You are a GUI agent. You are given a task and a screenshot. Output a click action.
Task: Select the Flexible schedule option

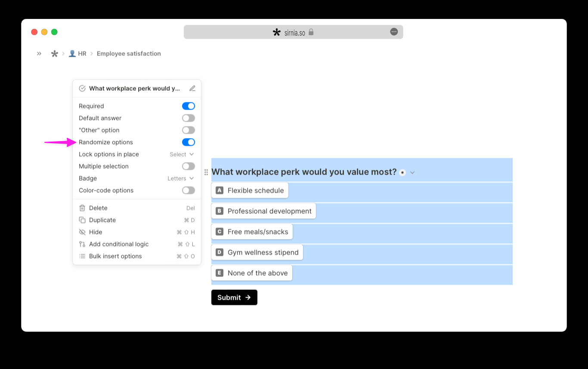click(x=250, y=191)
